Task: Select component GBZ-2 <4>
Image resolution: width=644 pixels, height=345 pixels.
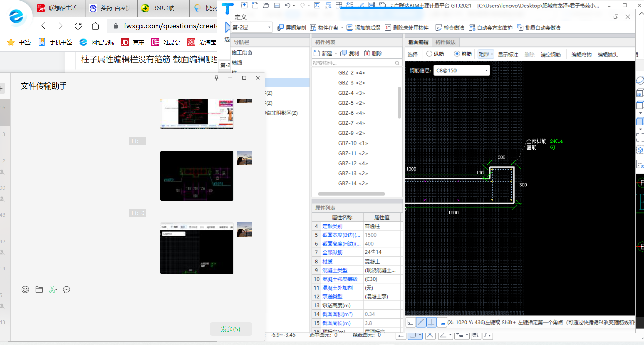Action: [x=352, y=73]
